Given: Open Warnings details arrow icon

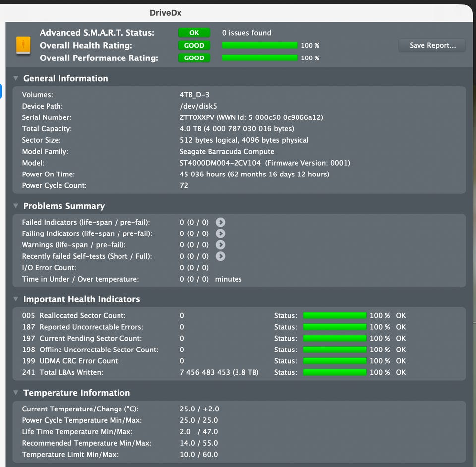Looking at the screenshot, I should (220, 245).
